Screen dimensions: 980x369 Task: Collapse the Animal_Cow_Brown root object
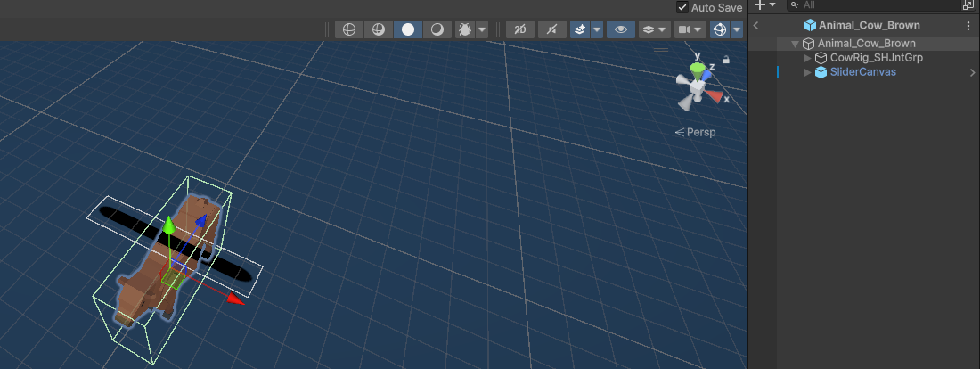click(x=795, y=44)
